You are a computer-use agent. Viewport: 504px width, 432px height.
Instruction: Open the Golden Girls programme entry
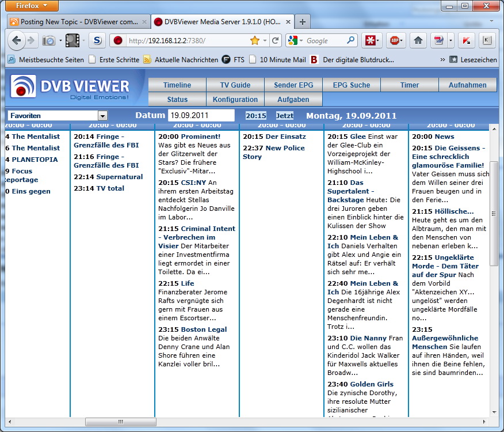click(x=372, y=384)
